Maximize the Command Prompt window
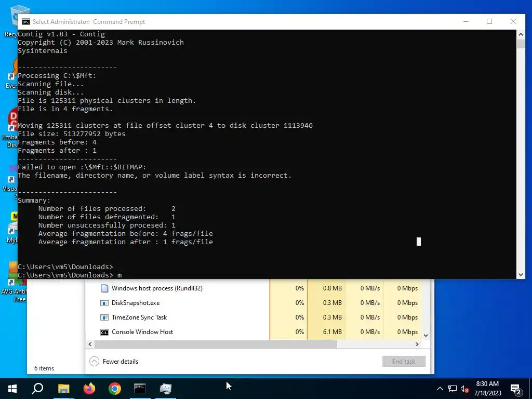This screenshot has height=399, width=532. click(489, 21)
